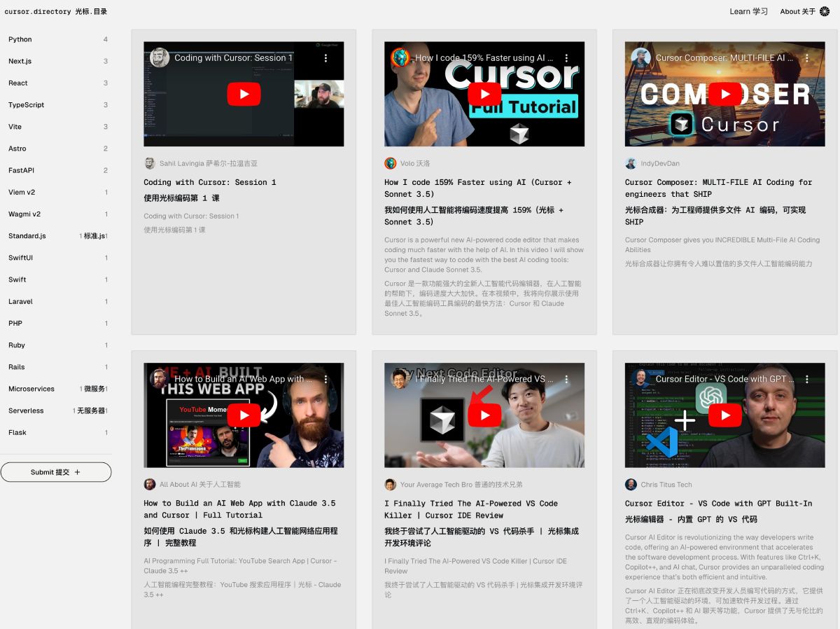The image size is (840, 629).
Task: Open the Learn 学习 menu item
Action: [748, 11]
